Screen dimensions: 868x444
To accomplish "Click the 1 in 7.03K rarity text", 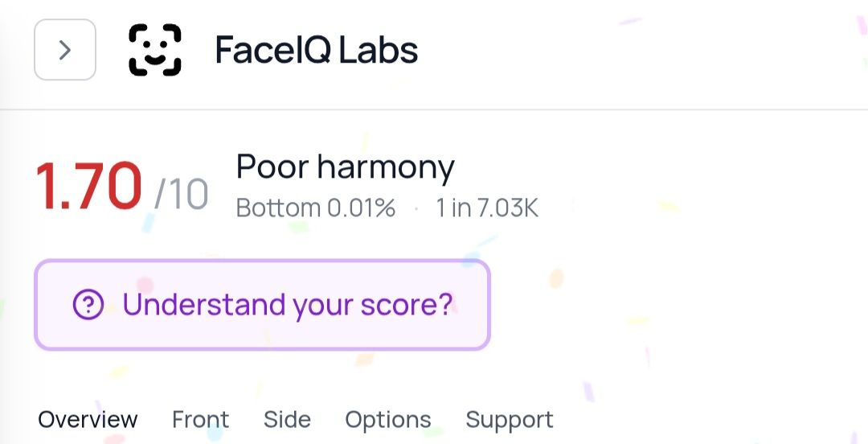I will tap(487, 208).
